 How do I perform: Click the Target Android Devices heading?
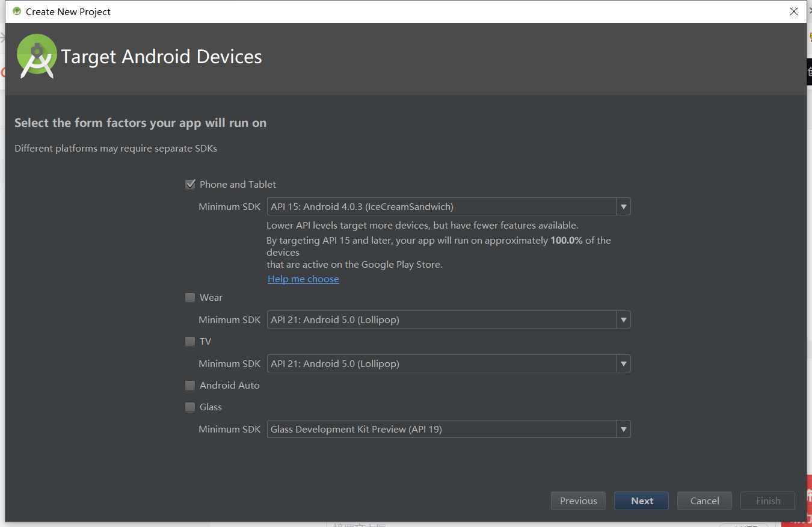[161, 57]
